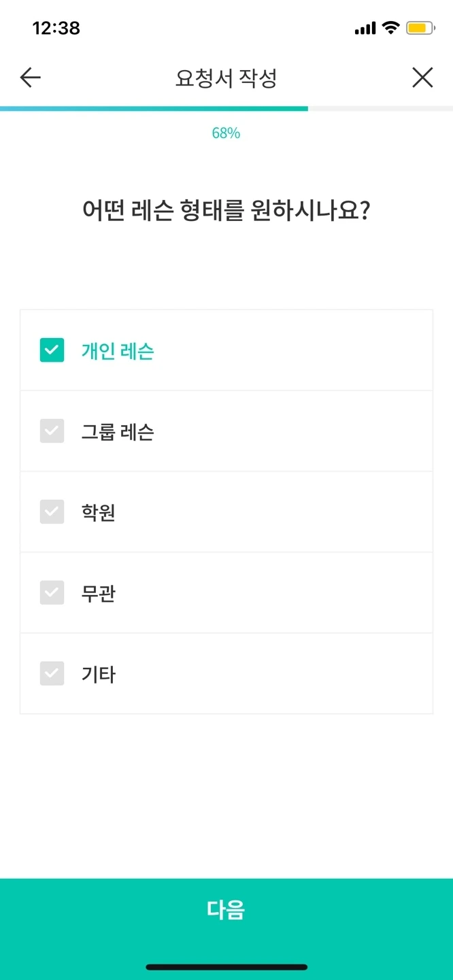This screenshot has width=453, height=980.
Task: Tap the 개인 레슨 label text
Action: point(116,350)
